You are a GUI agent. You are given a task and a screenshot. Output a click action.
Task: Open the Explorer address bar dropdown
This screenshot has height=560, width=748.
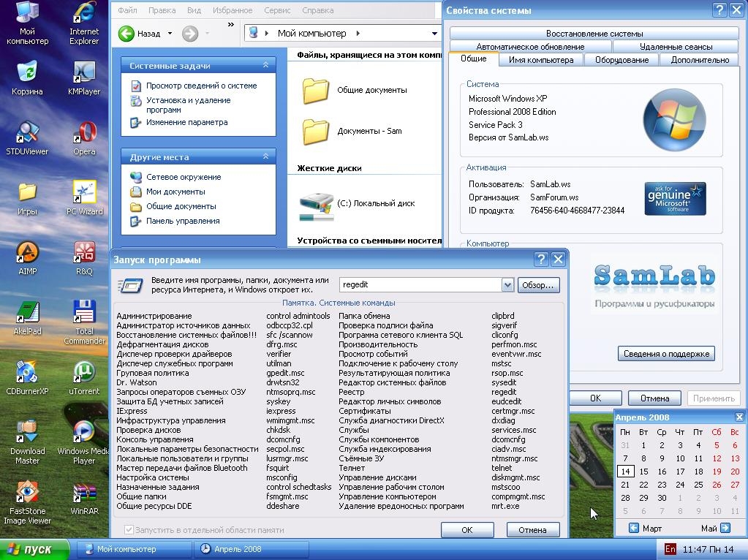click(434, 34)
